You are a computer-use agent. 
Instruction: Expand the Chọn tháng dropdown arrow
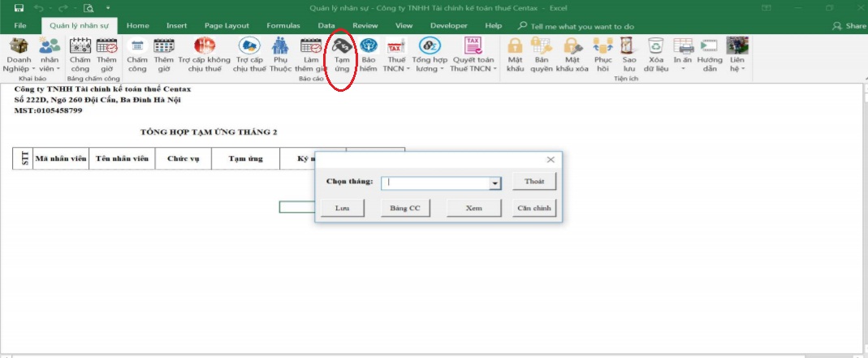[x=494, y=183]
